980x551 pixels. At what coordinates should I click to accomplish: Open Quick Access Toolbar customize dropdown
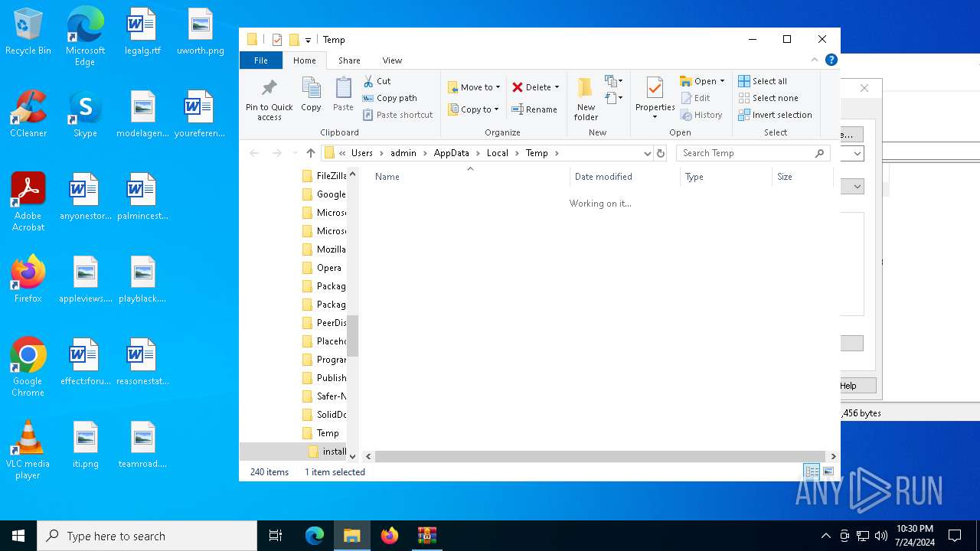point(308,40)
